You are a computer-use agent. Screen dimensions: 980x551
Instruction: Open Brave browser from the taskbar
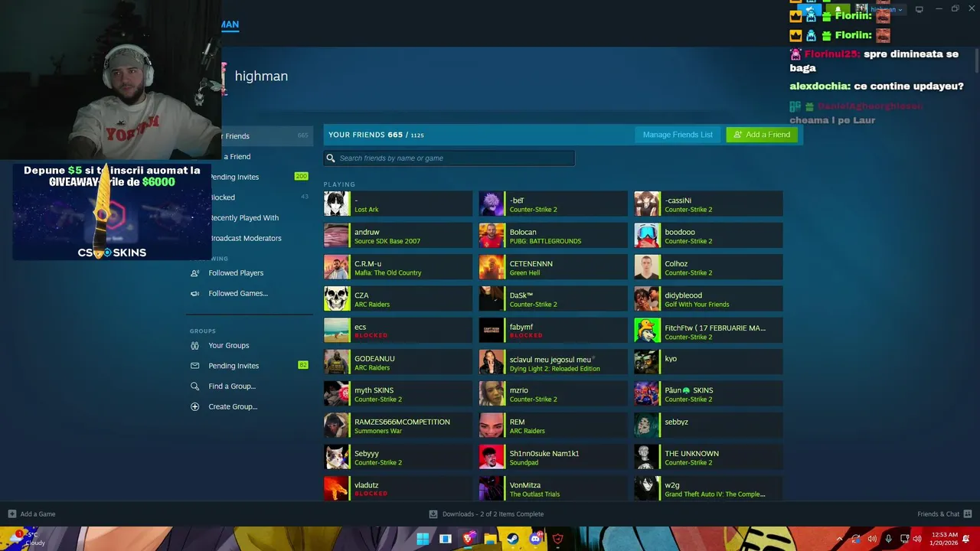point(468,539)
